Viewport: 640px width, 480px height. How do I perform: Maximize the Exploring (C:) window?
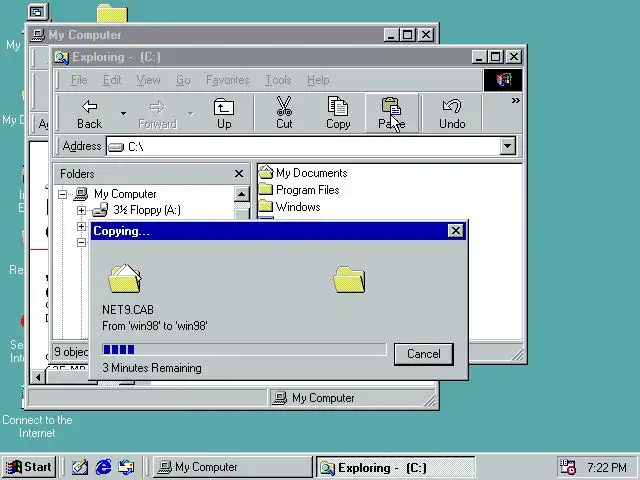pos(496,57)
